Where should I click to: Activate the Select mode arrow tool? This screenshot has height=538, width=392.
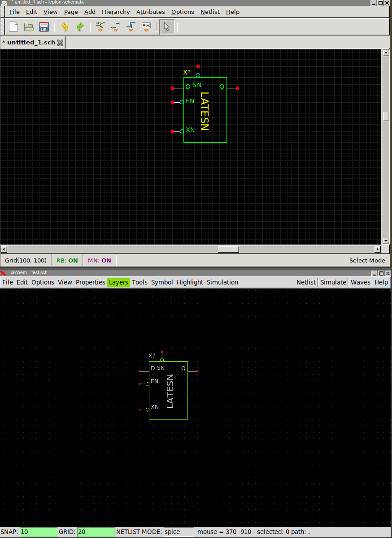pyautogui.click(x=166, y=27)
